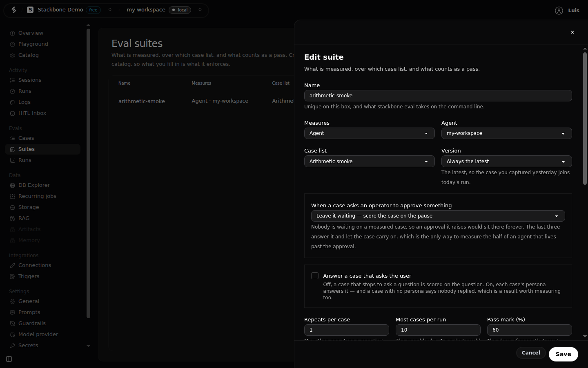This screenshot has height=368, width=588.
Task: Open the Sessions page label
Action: (x=30, y=80)
